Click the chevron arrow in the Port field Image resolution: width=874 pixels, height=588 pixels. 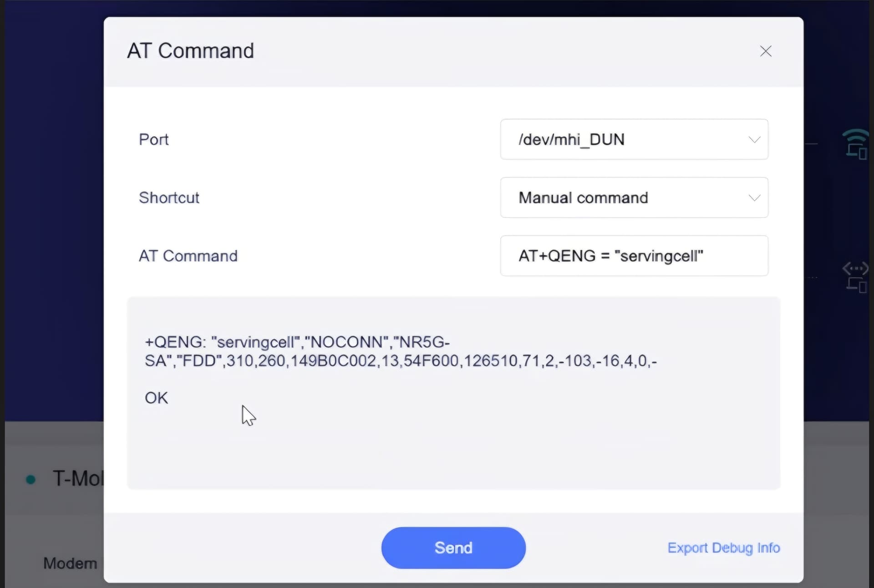[754, 139]
